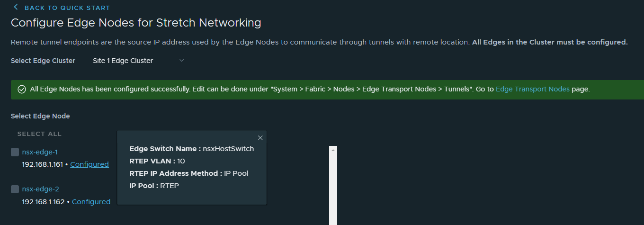The image size is (644, 225).
Task: Click the edge cluster dropdown chevron arrow
Action: tap(181, 61)
